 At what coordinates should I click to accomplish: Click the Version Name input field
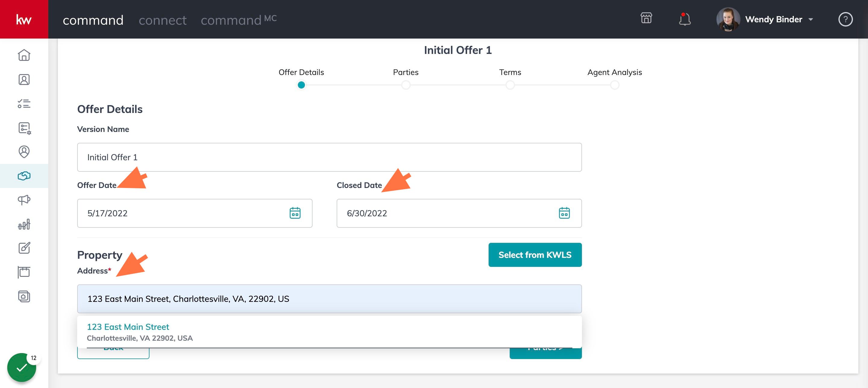[329, 157]
